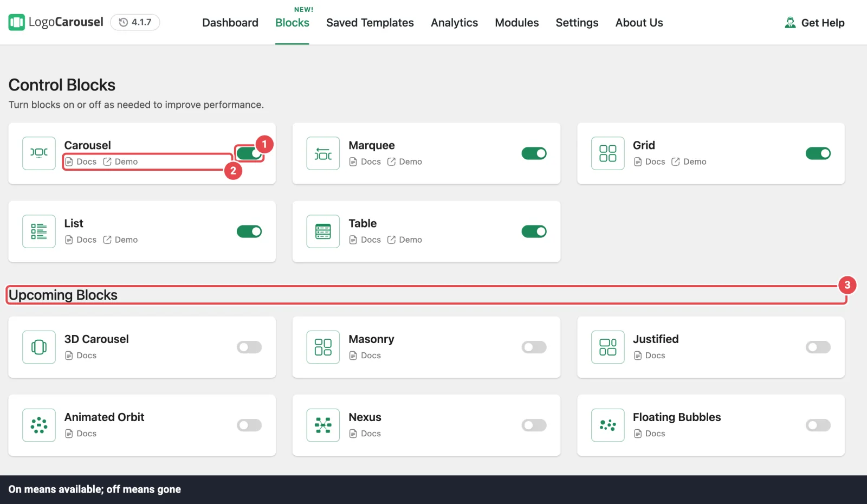Disable the Grid block toggle
Viewport: 867px width, 504px height.
(818, 153)
